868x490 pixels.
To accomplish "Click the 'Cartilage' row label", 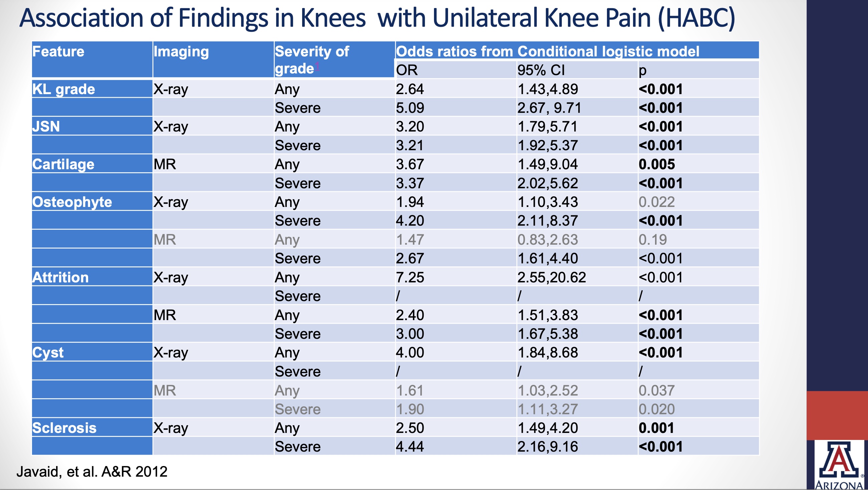I will [63, 165].
